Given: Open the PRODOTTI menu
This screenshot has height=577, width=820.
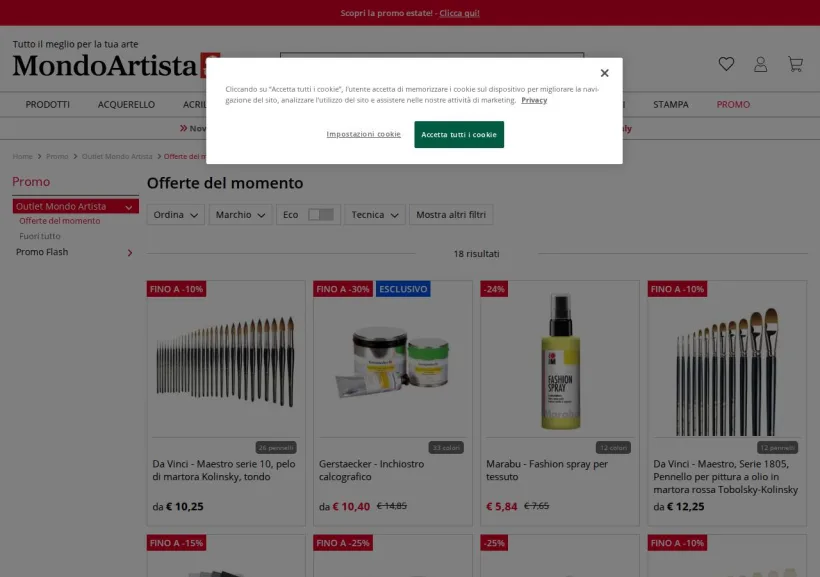Looking at the screenshot, I should click(48, 104).
